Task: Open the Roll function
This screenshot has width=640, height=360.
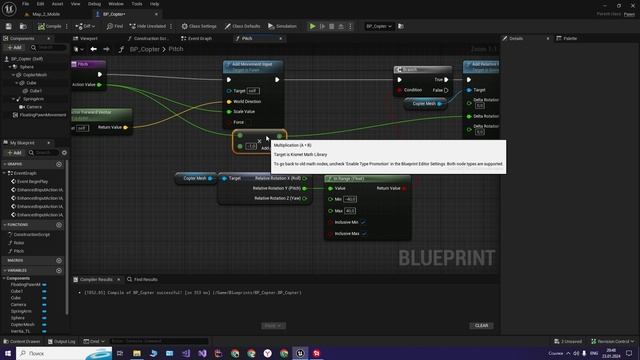Action: pos(18,243)
